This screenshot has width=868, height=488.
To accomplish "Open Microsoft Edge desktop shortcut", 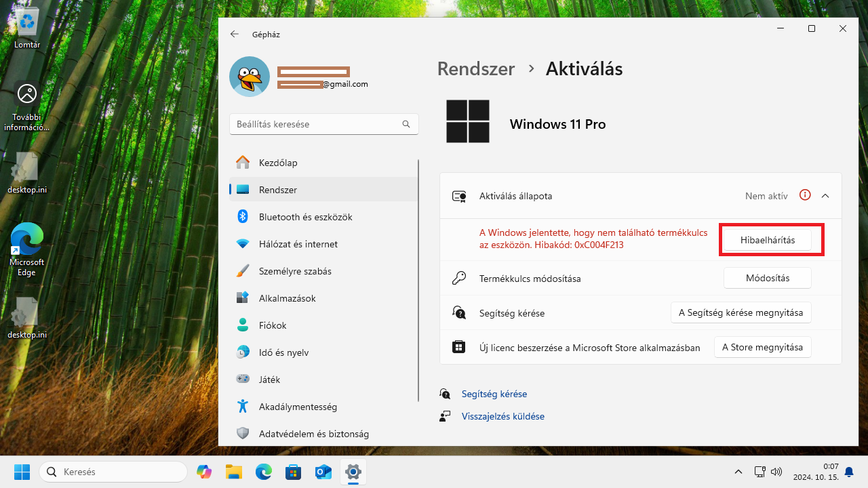I will point(27,249).
